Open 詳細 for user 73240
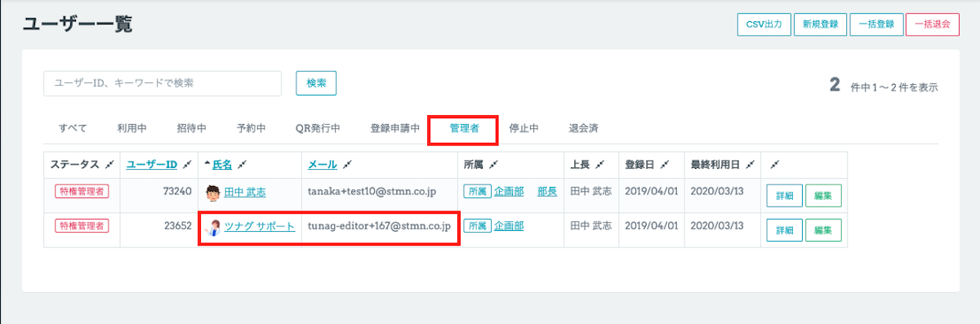 click(783, 196)
